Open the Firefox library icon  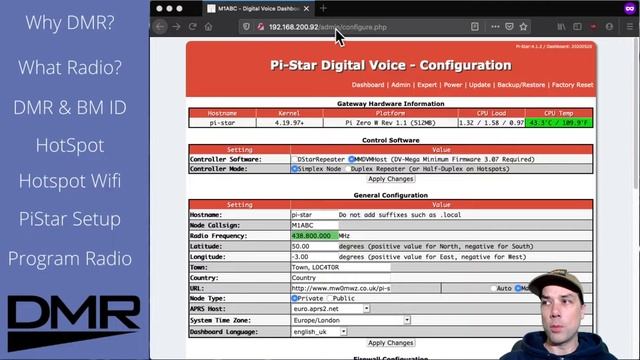[x=562, y=27]
